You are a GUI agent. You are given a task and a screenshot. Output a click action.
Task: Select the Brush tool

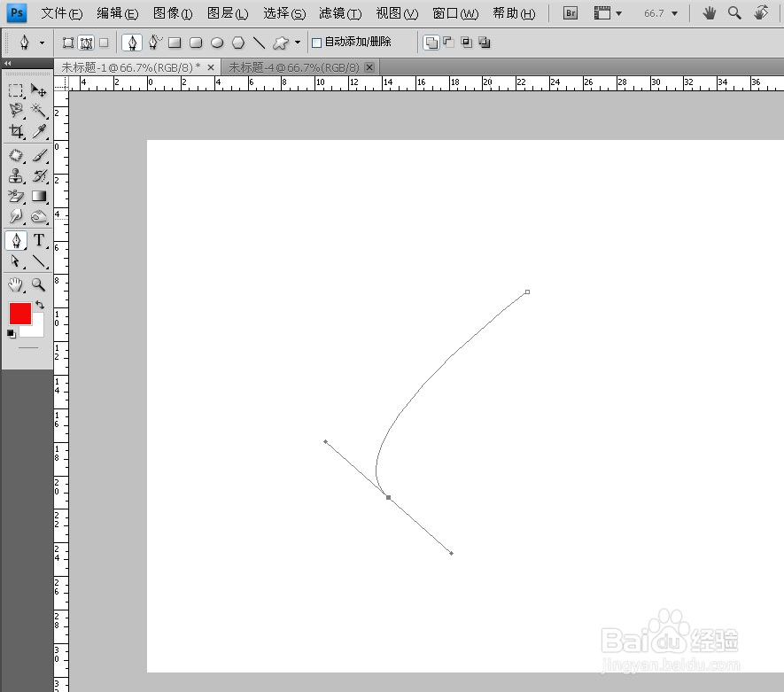(39, 155)
